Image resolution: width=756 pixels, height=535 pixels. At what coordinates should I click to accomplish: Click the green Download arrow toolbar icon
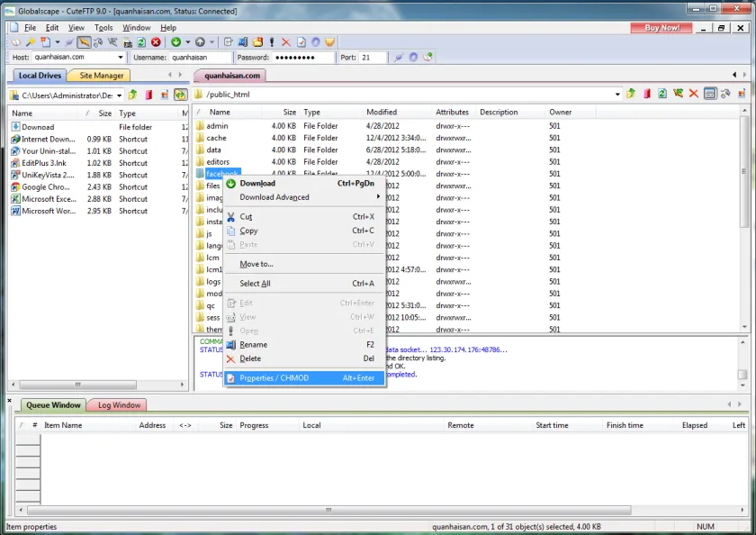click(x=176, y=42)
